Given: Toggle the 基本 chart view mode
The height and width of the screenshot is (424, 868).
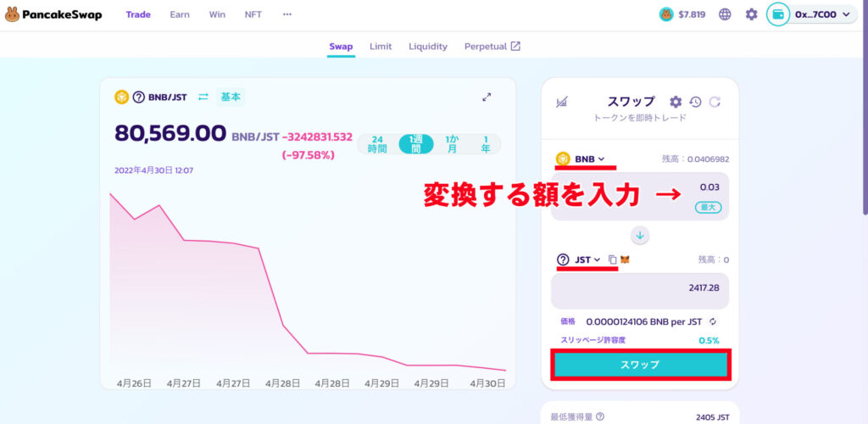Looking at the screenshot, I should (231, 97).
